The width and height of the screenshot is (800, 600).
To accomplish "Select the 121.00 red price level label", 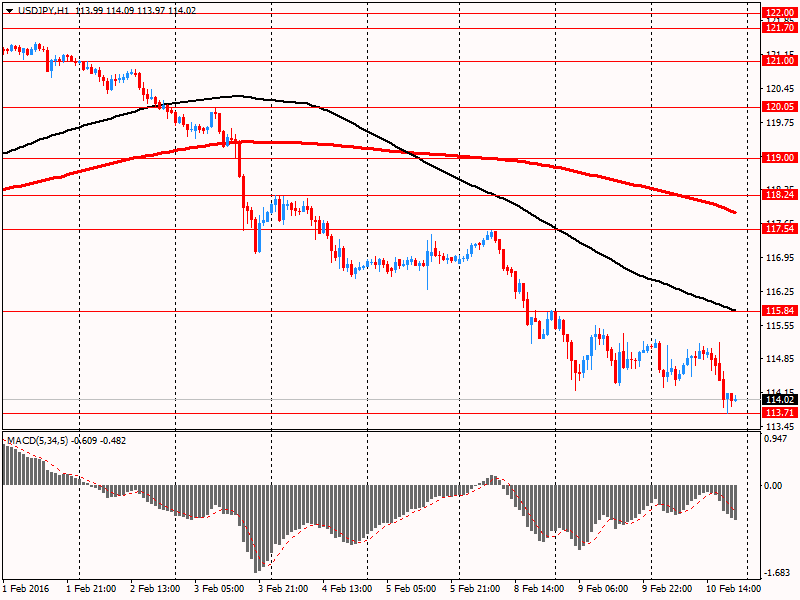I will click(x=780, y=61).
